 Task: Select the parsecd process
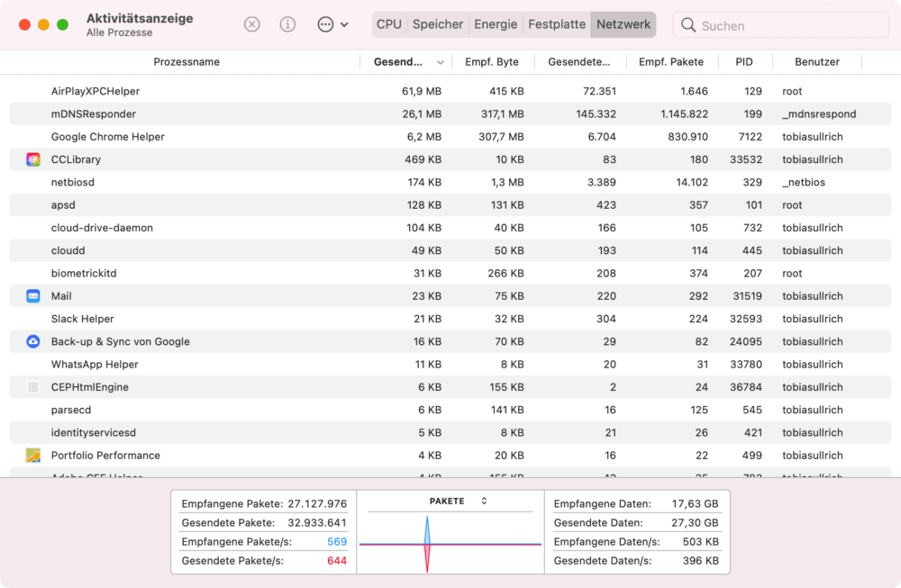pos(71,410)
